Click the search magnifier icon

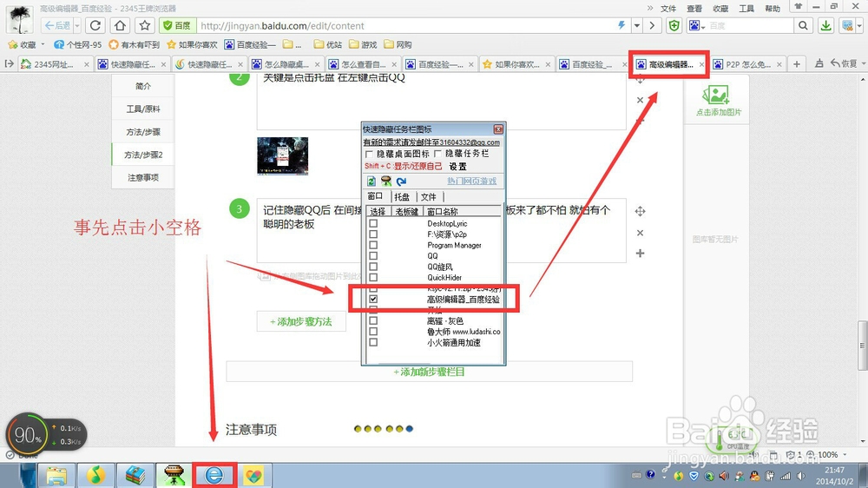[x=803, y=25]
